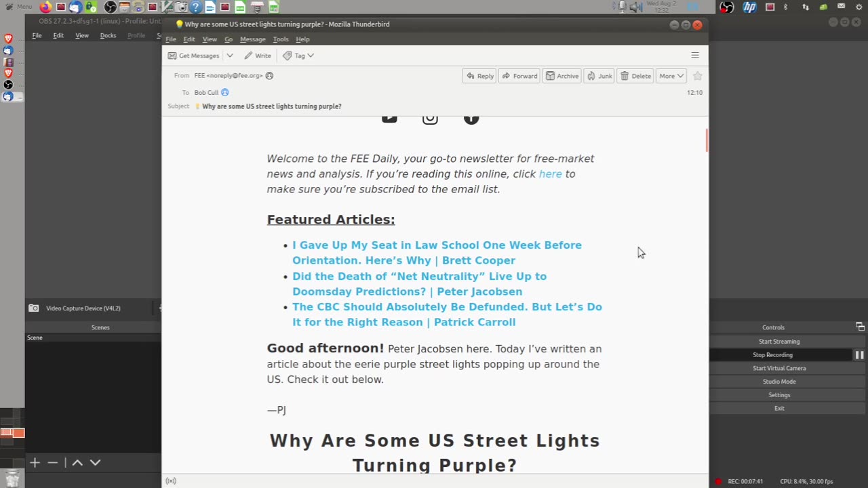
Task: Click the HP tray icon
Action: 749,7
